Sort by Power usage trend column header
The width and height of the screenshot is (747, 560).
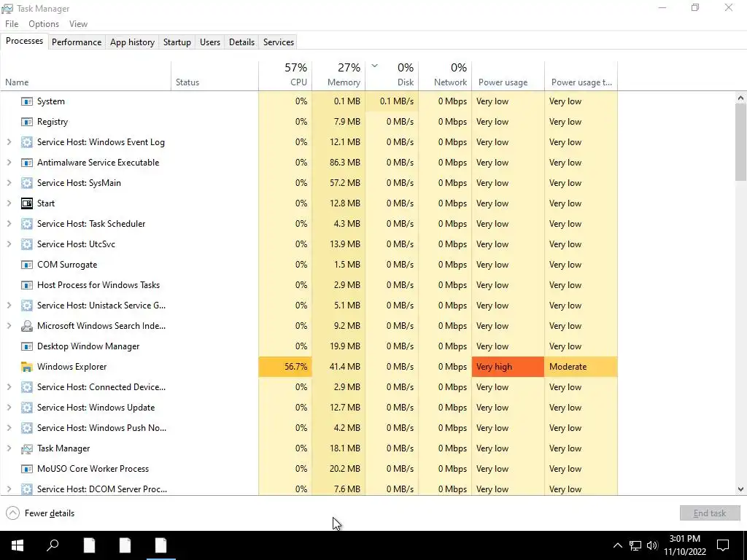581,76
